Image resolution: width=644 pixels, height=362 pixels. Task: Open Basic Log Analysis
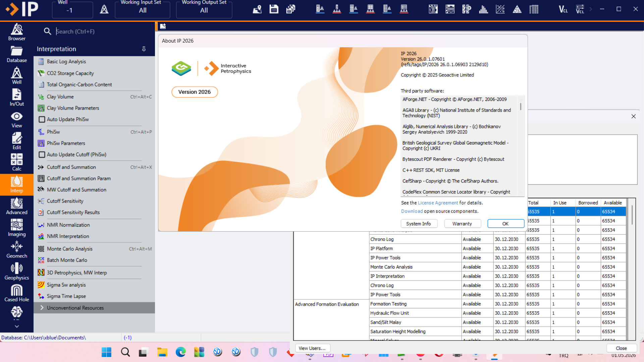(66, 62)
